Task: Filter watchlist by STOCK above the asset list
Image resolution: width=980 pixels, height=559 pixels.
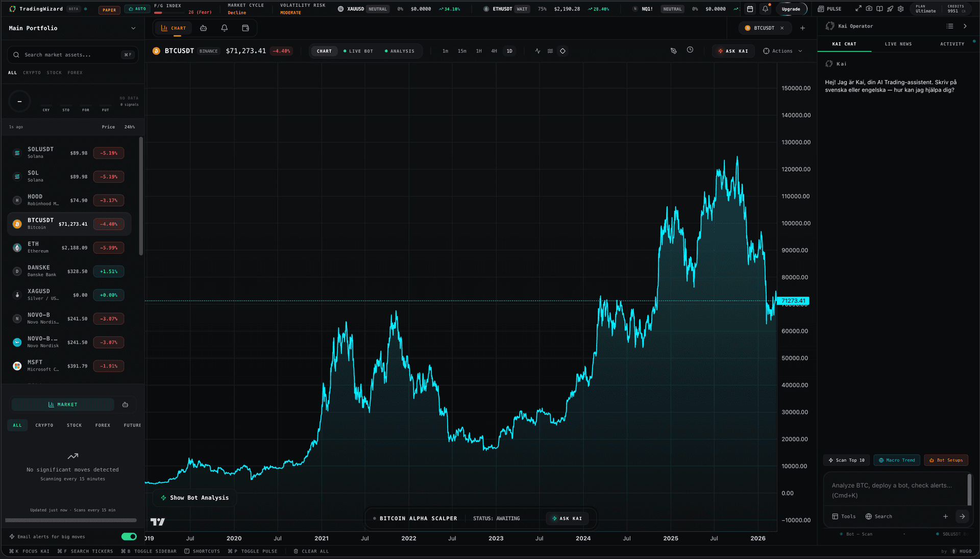Action: tap(54, 72)
